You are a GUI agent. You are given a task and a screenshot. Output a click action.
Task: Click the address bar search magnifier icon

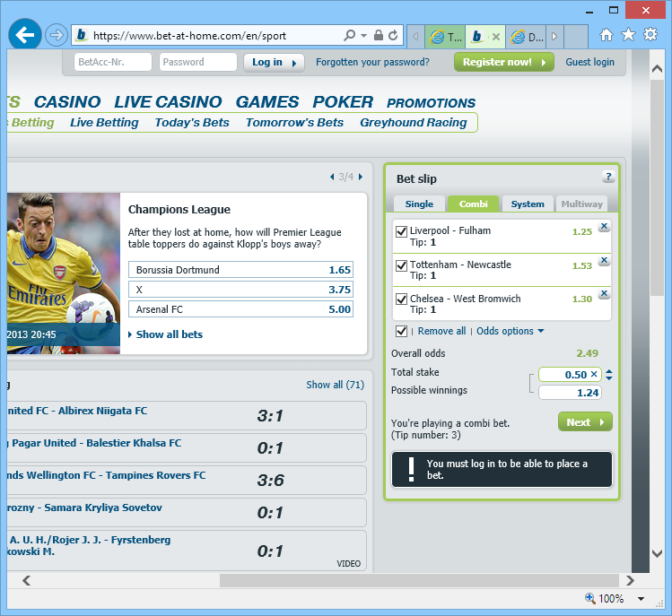pos(350,35)
